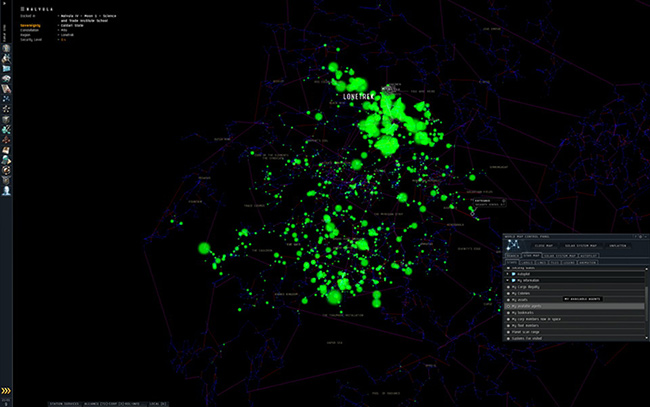Click the large green star at map's far left
Image resolution: width=650 pixels, height=407 pixels.
(x=204, y=248)
